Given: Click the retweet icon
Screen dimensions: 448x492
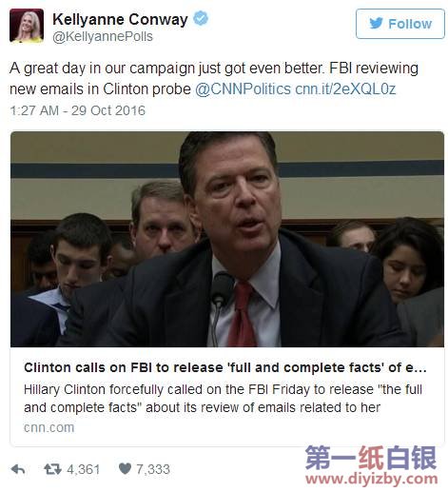Looking at the screenshot, I should click(x=52, y=469).
